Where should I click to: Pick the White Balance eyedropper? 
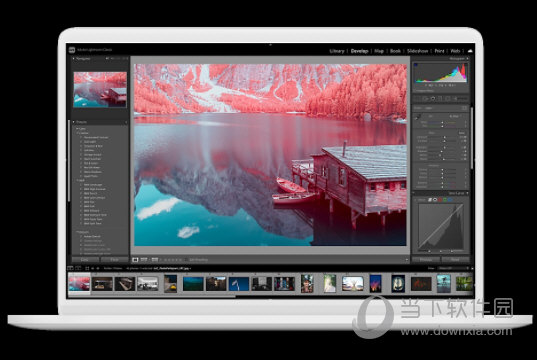click(x=418, y=117)
